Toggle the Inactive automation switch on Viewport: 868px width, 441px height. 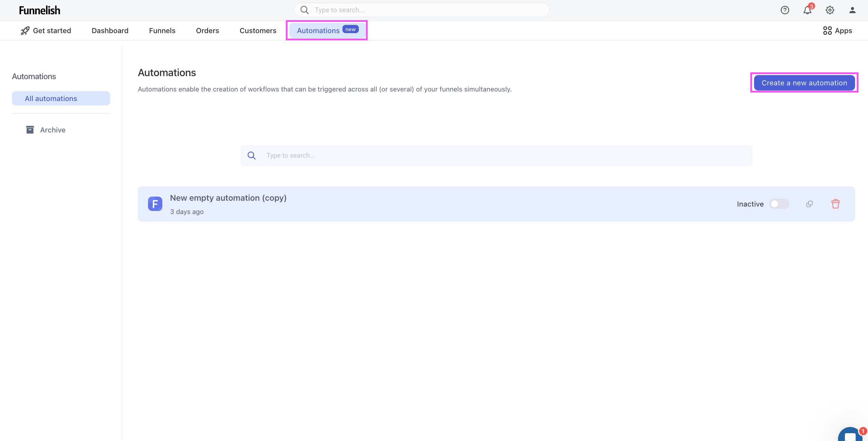[779, 204]
